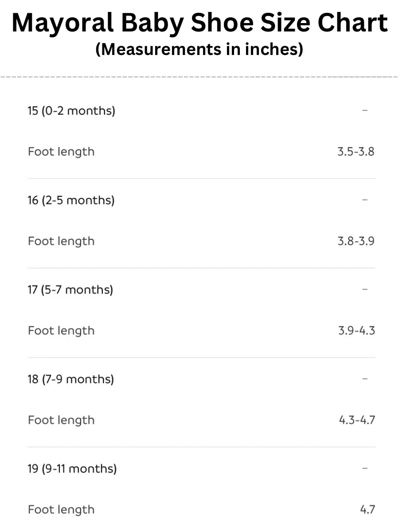The width and height of the screenshot is (399, 532).
Task: Select the 15 (0-2 months) size row
Action: pos(201,110)
